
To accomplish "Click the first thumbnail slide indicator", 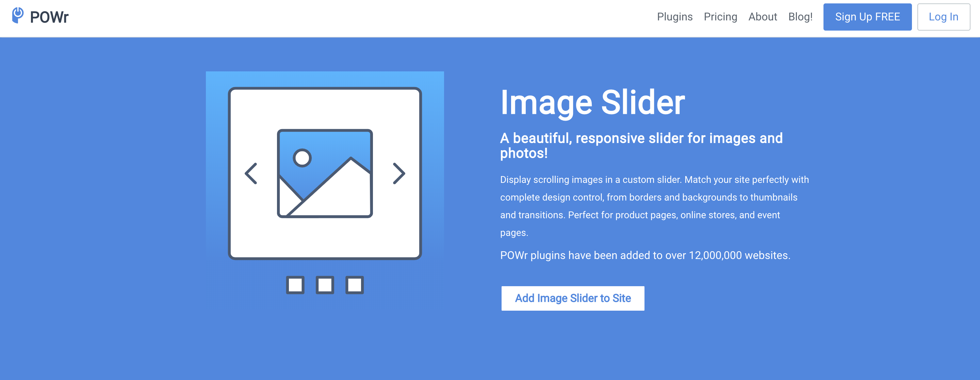I will [x=296, y=285].
